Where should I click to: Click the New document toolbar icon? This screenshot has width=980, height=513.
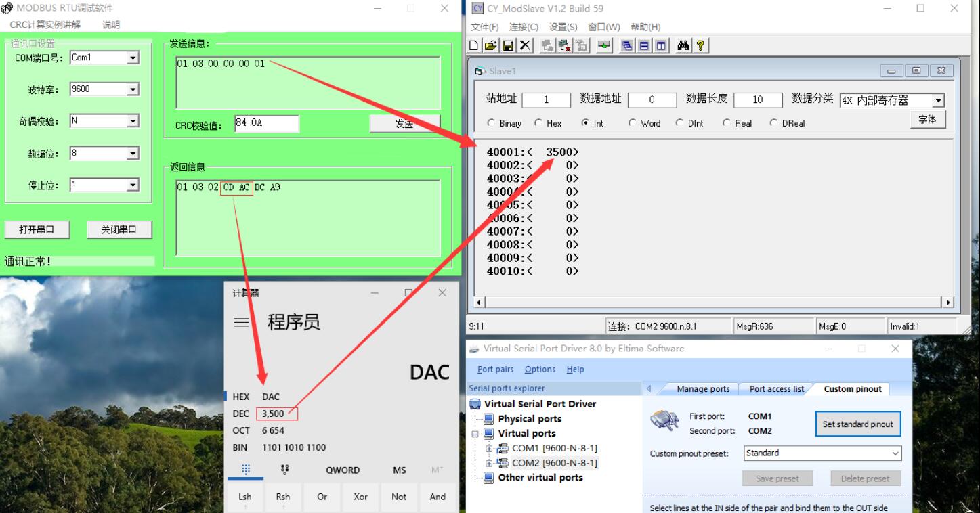pyautogui.click(x=475, y=45)
